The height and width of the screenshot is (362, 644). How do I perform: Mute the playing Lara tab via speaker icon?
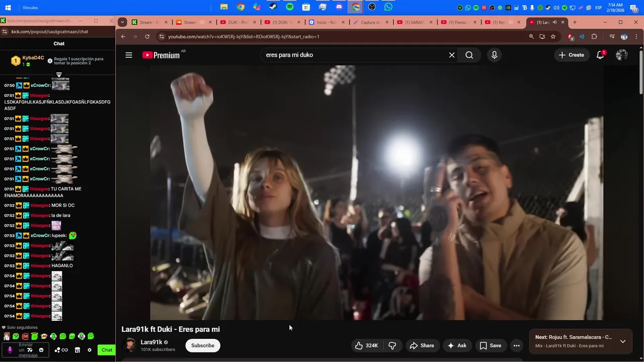pos(555,22)
